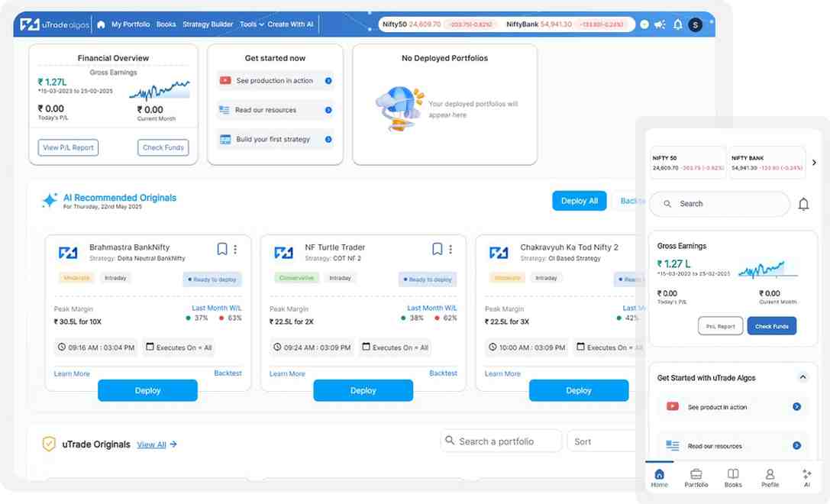Open View All uTrade Originals link
The height and width of the screenshot is (504, 830).
(x=157, y=444)
